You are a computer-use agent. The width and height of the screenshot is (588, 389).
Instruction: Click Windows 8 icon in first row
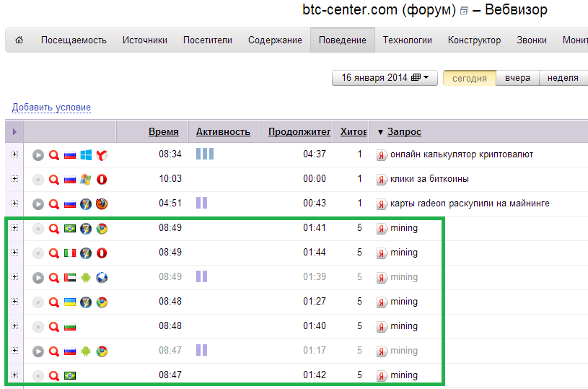pyautogui.click(x=86, y=155)
